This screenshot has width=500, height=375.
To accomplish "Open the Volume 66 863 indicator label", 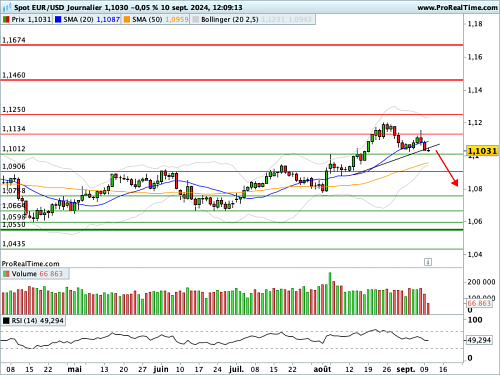I will pos(37,274).
